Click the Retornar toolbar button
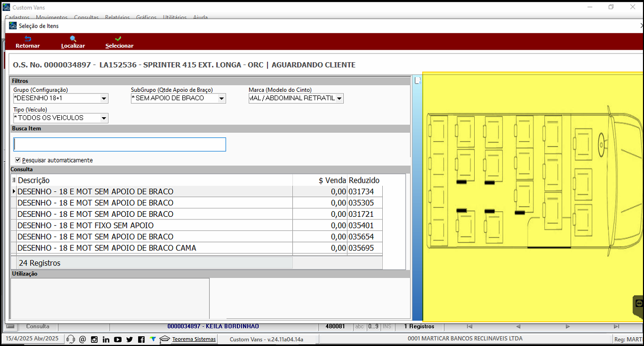The height and width of the screenshot is (346, 644). [28, 42]
